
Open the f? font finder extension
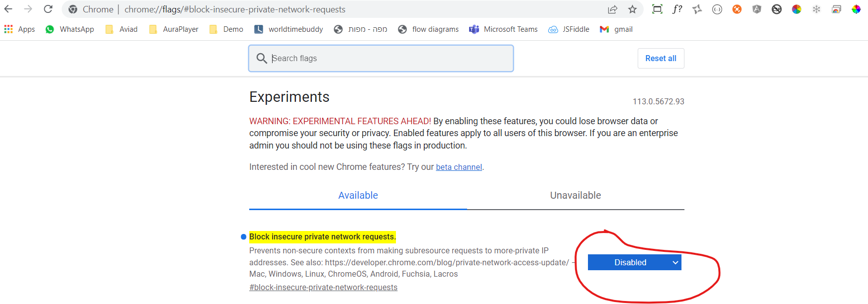pos(677,9)
